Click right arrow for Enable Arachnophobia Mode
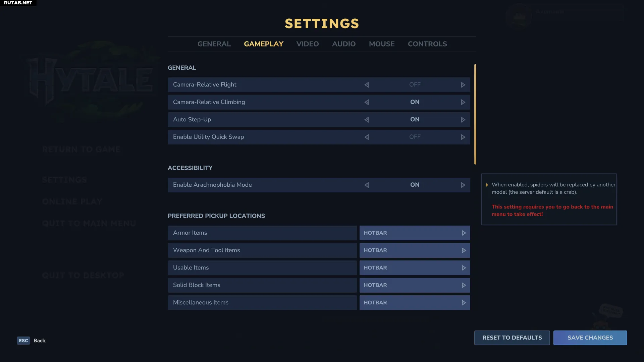644x362 pixels. click(x=463, y=185)
